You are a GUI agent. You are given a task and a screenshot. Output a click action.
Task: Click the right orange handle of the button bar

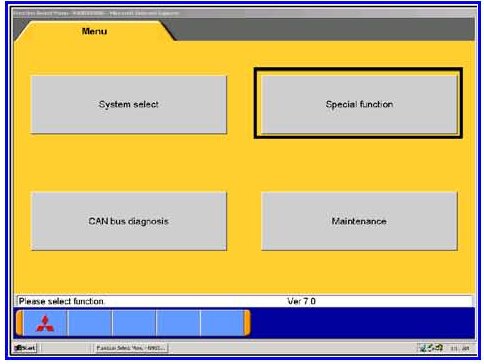click(x=247, y=323)
